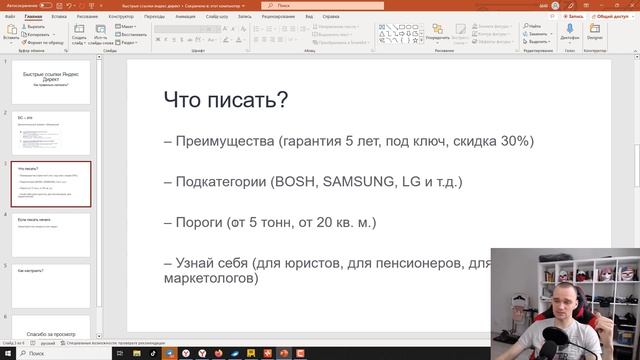Click the user account avatar in title bar
This screenshot has height=360, width=640.
pyautogui.click(x=555, y=6)
